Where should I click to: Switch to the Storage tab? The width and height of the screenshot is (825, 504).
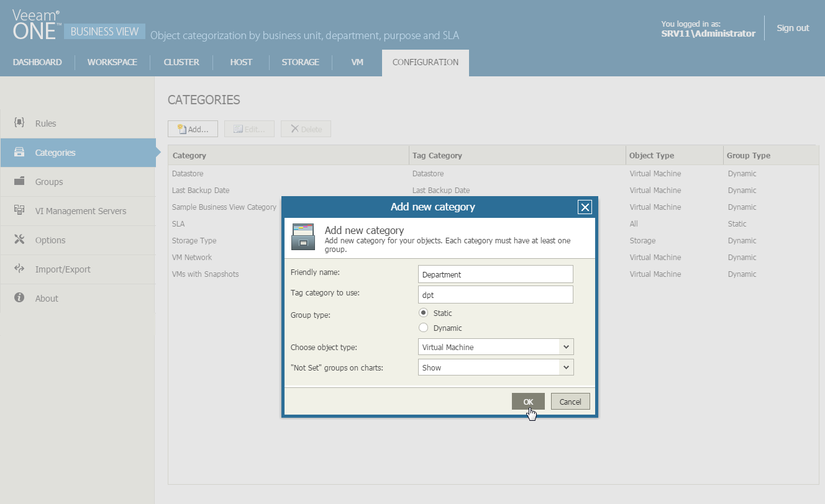coord(301,62)
